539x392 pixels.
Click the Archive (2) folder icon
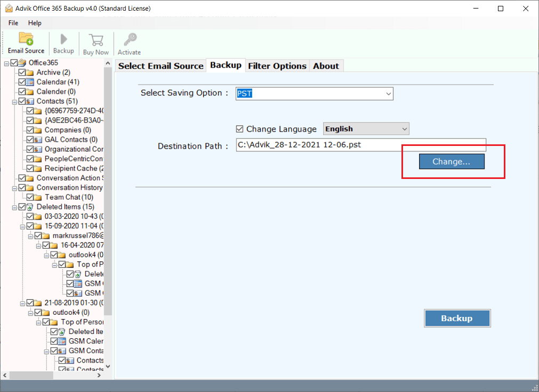coord(30,72)
